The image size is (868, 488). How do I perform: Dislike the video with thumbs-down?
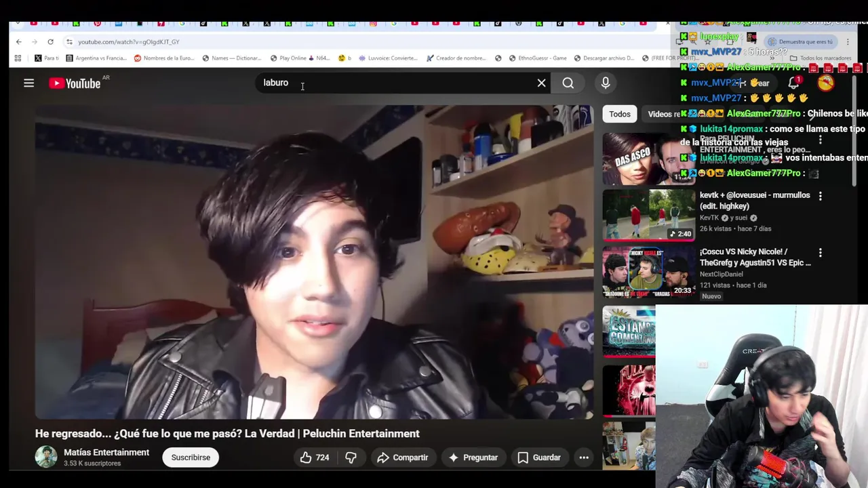coord(351,457)
